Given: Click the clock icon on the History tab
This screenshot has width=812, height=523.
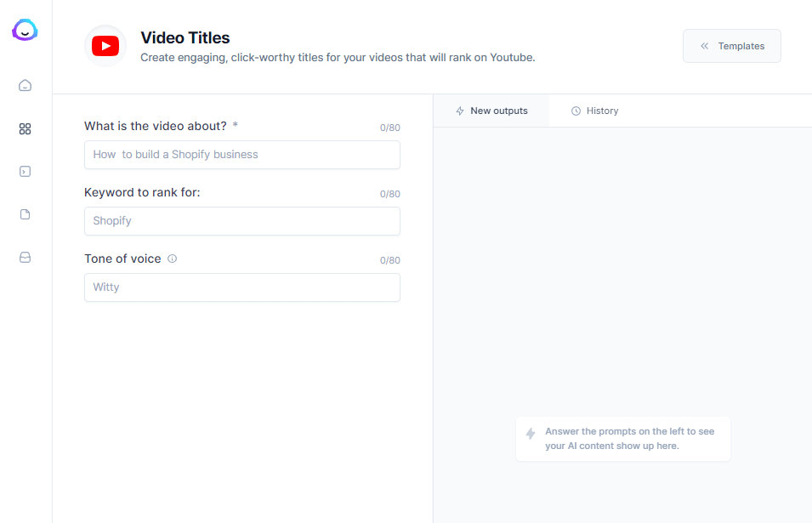Looking at the screenshot, I should pos(576,111).
